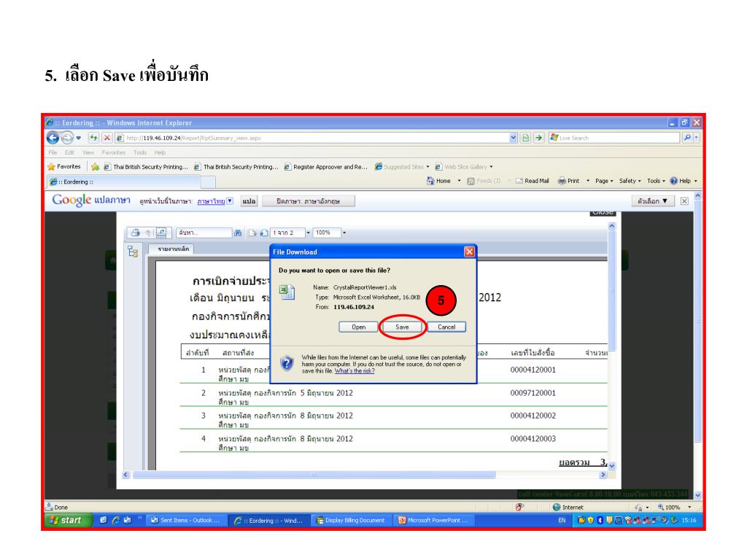747x560 pixels.
Task: Click the Feeds icon in command bar
Action: point(471,181)
